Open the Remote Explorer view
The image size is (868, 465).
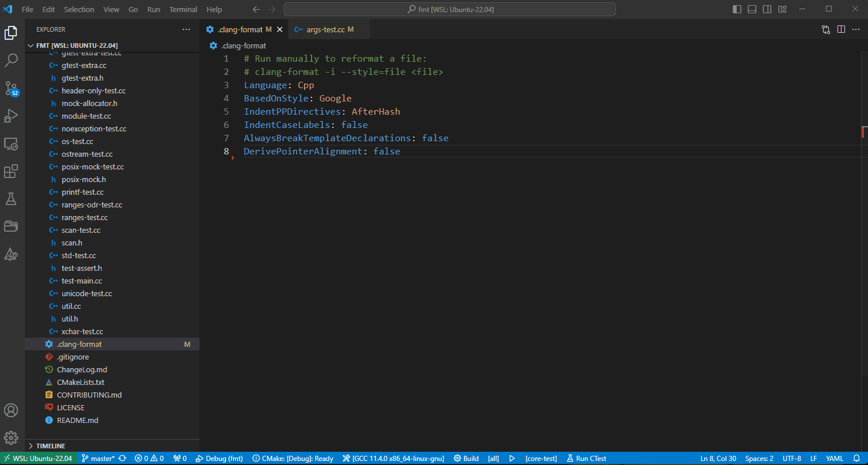pos(11,143)
